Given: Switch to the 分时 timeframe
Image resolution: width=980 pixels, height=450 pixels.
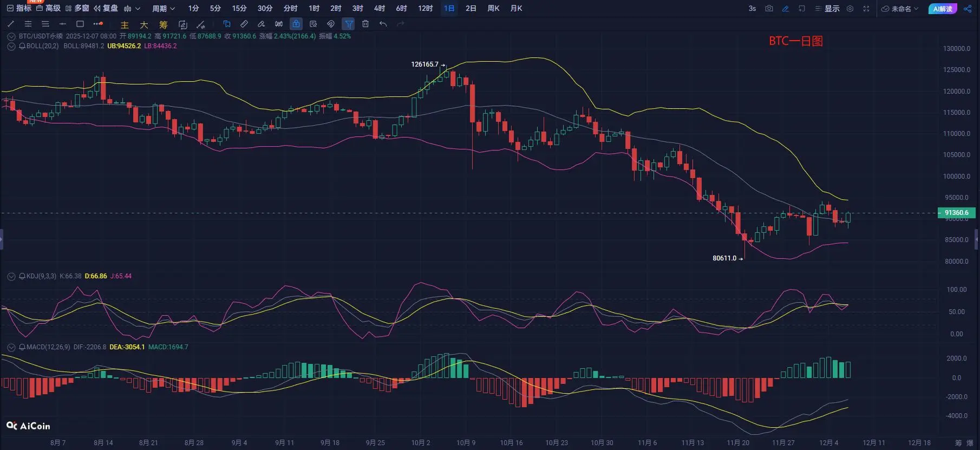Looking at the screenshot, I should coord(291,9).
